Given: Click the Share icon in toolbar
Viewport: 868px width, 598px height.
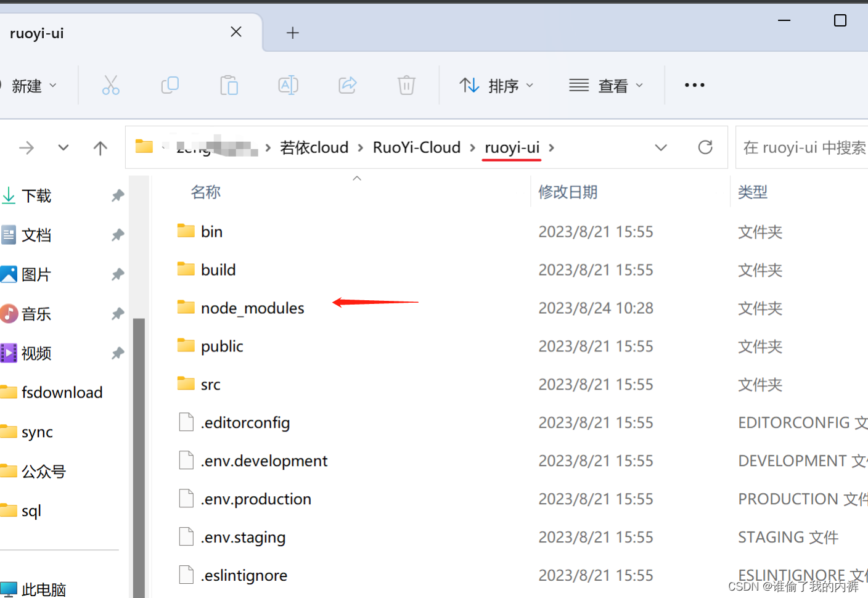Looking at the screenshot, I should click(x=348, y=85).
